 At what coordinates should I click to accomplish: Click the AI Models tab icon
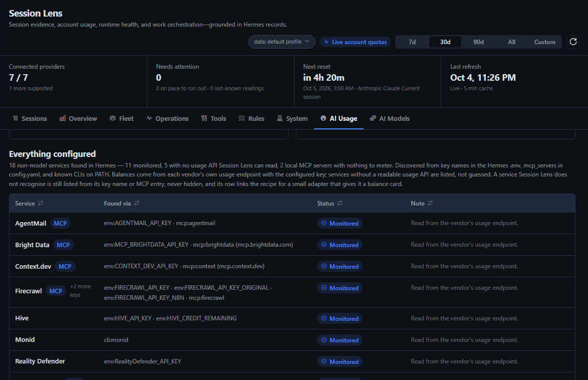[373, 118]
